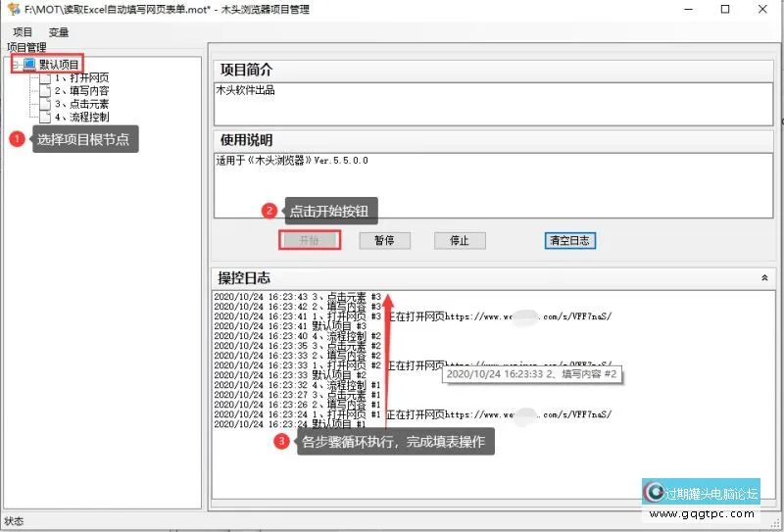Select log line 16:23:32 4、流程控制 #1

click(298, 385)
